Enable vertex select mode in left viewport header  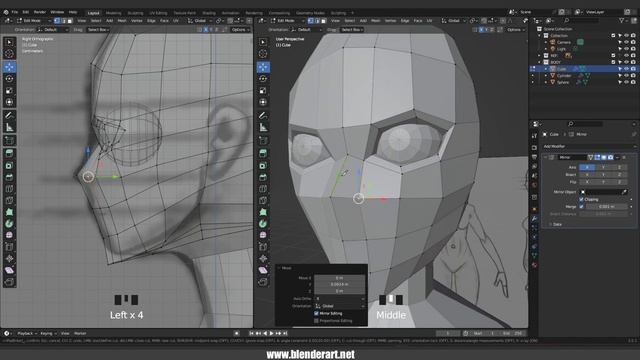click(57, 20)
